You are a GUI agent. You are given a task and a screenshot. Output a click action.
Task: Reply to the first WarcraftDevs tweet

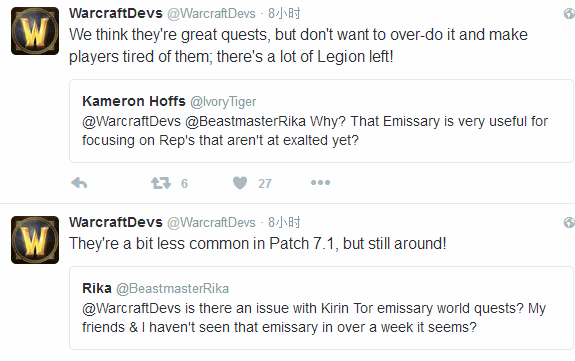point(79,183)
